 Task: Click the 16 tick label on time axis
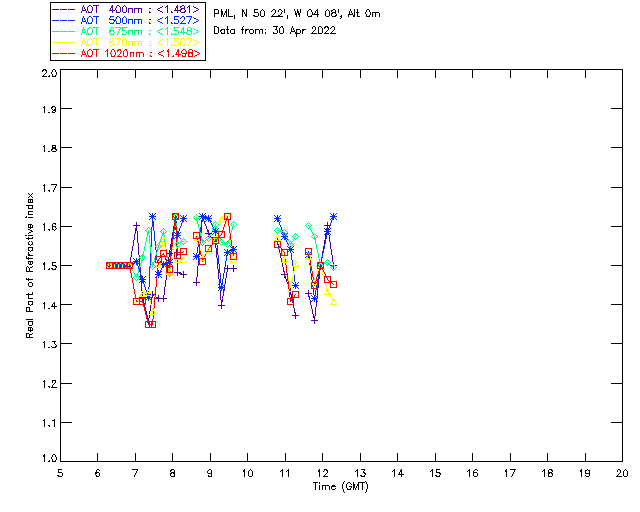pos(472,472)
